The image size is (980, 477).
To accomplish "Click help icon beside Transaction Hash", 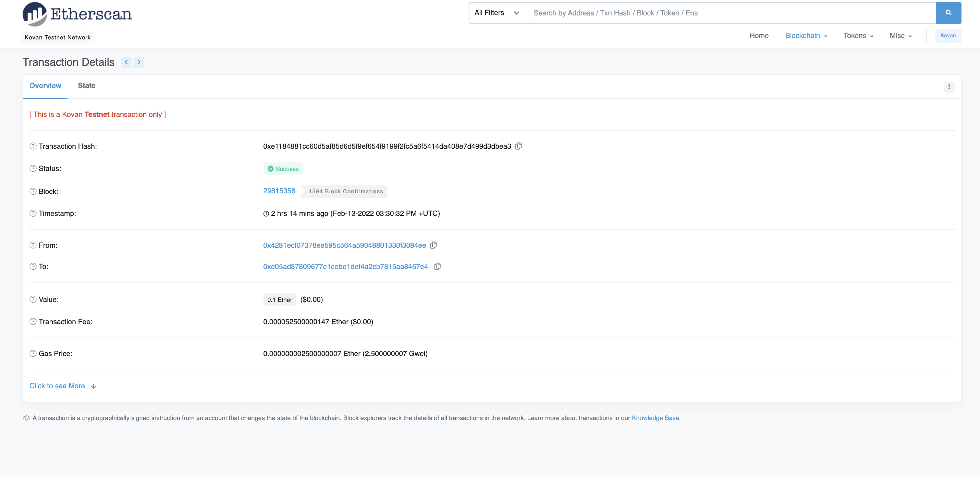I will 33,146.
